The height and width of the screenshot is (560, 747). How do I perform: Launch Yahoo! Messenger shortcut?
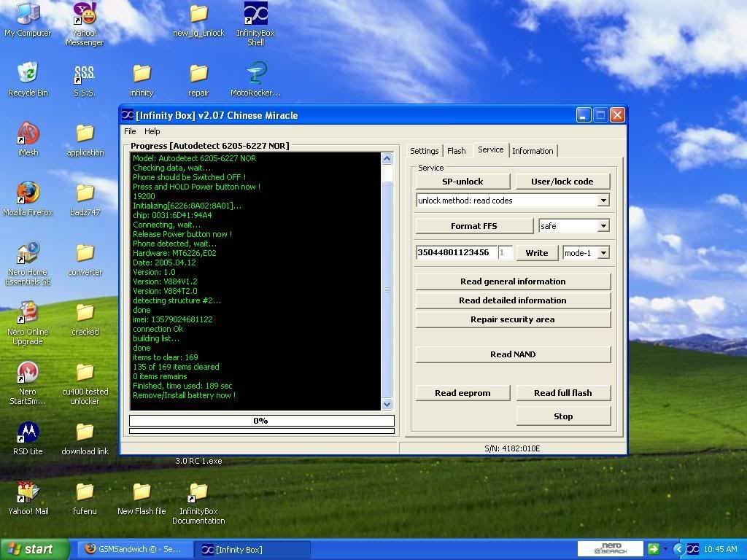coord(85,24)
